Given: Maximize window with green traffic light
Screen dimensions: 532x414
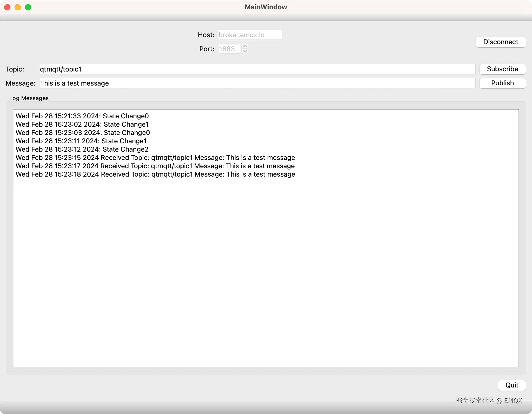Looking at the screenshot, I should tap(28, 7).
